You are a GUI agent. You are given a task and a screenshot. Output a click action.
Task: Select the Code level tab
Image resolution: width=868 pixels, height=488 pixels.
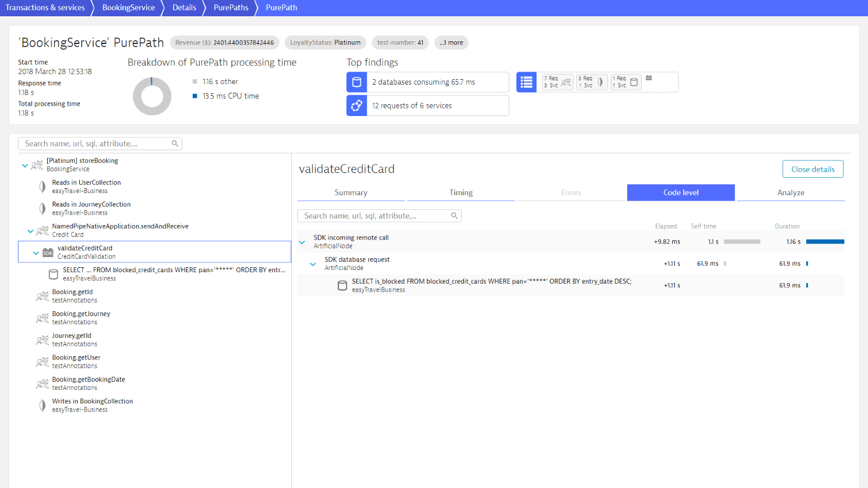tap(681, 192)
